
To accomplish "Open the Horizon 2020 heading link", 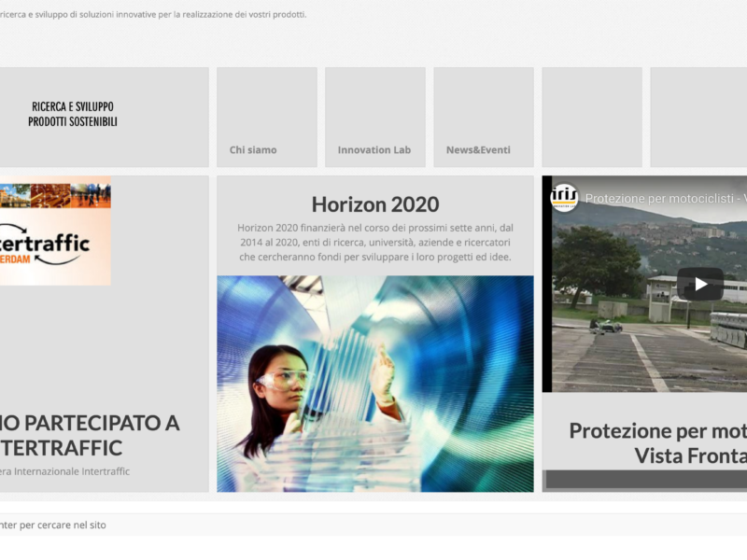I will (x=375, y=204).
